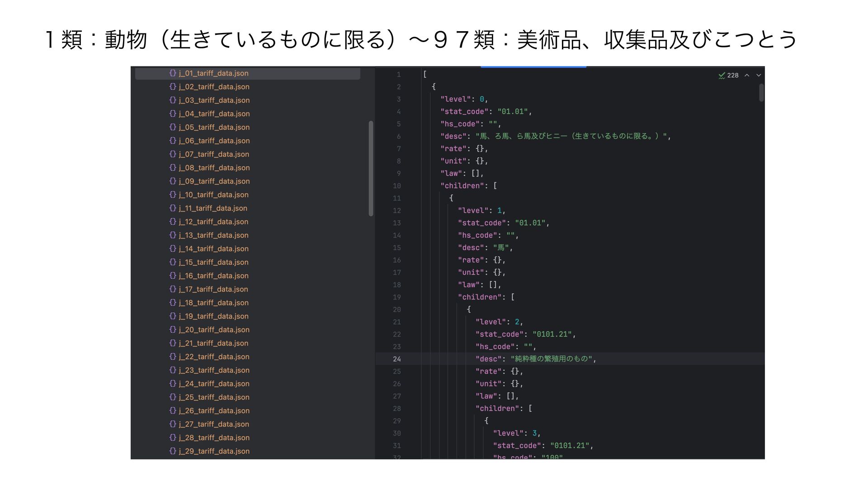Open j_24_tariff_data.json file
The height and width of the screenshot is (488, 868).
(x=209, y=384)
